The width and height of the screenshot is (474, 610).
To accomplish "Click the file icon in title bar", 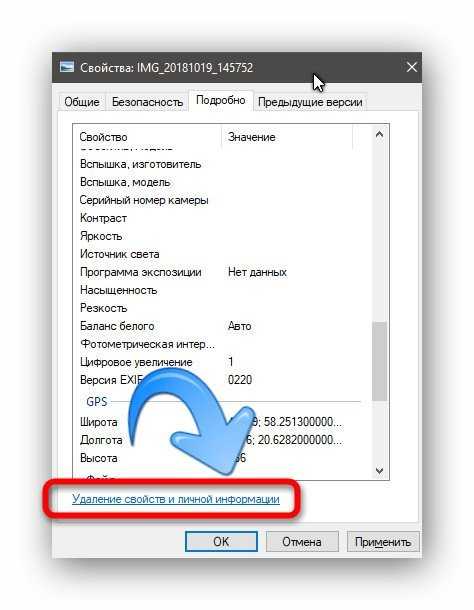I will [x=67, y=67].
